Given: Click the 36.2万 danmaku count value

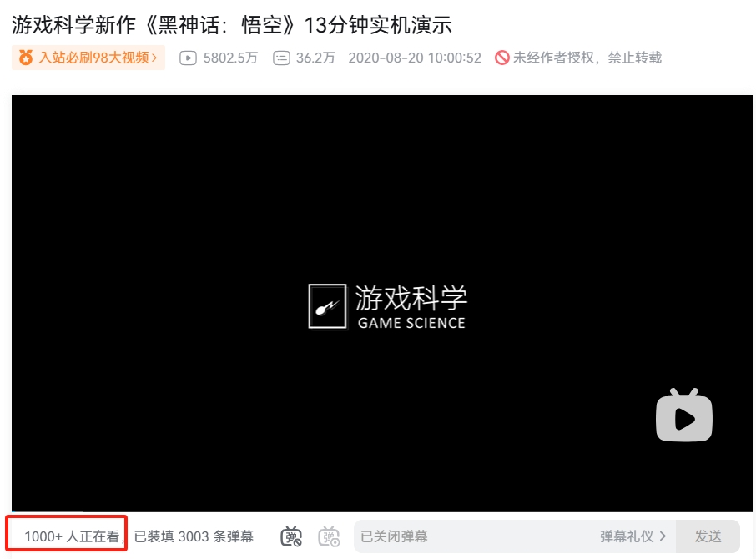Looking at the screenshot, I should click(x=315, y=58).
